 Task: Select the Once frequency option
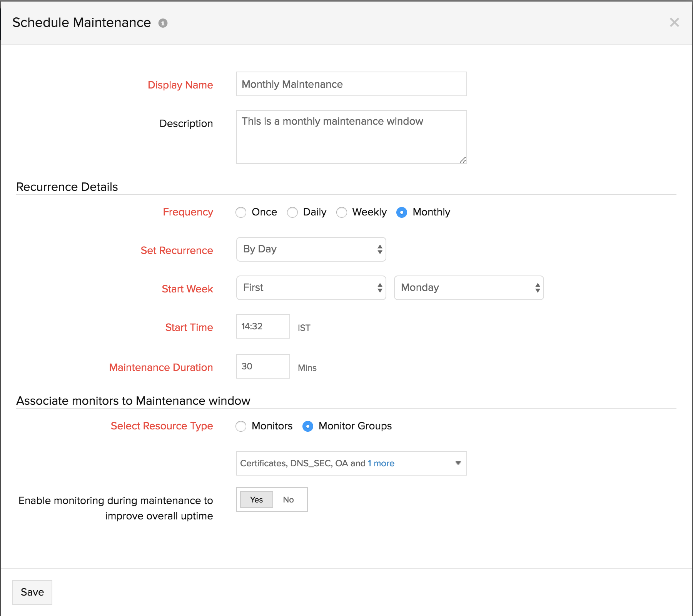[241, 212]
